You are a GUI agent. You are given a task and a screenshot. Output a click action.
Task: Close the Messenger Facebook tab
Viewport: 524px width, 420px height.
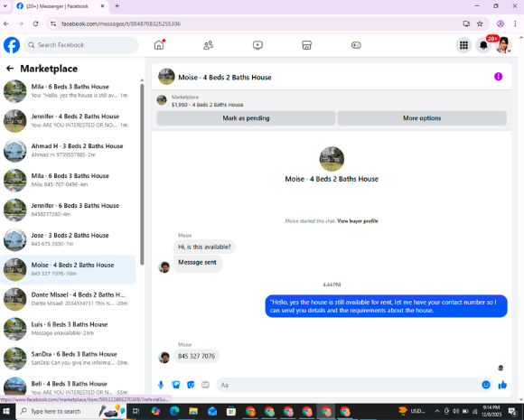tap(103, 6)
